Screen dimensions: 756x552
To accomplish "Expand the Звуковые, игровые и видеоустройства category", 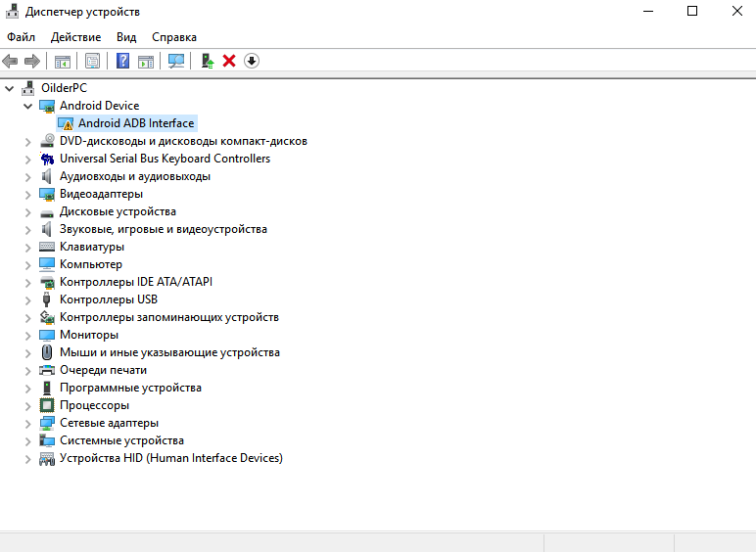I will click(28, 230).
